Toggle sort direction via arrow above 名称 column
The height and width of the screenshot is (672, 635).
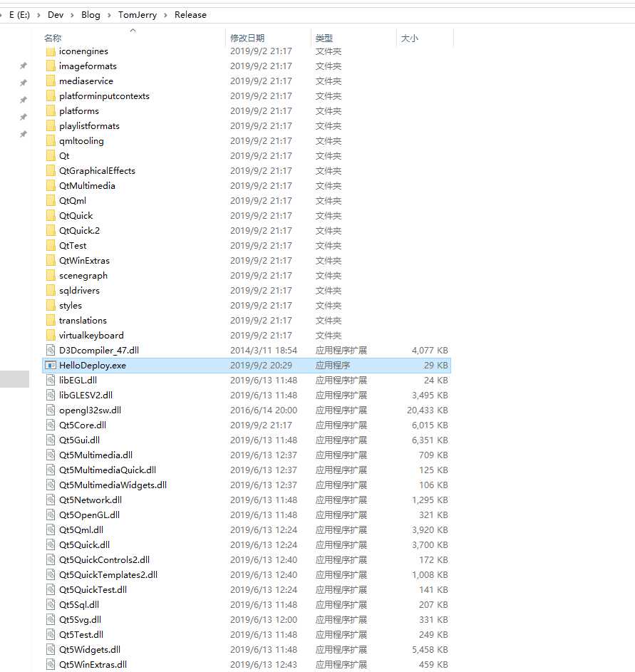133,31
